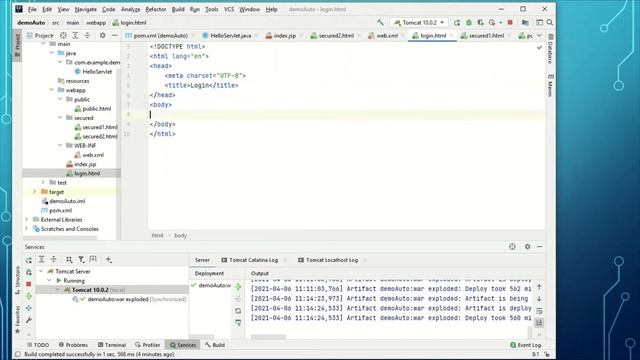
Task: Open the VCS menu
Action: (x=229, y=9)
